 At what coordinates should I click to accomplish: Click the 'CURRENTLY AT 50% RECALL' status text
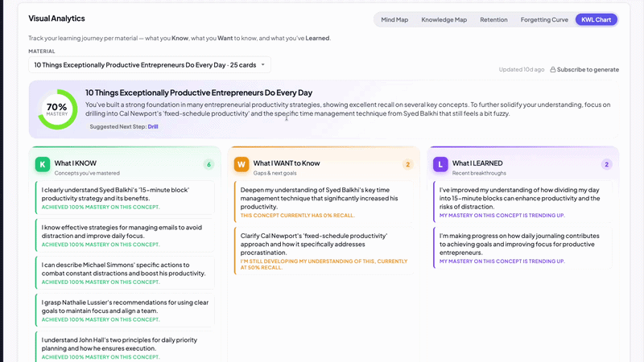(324, 264)
